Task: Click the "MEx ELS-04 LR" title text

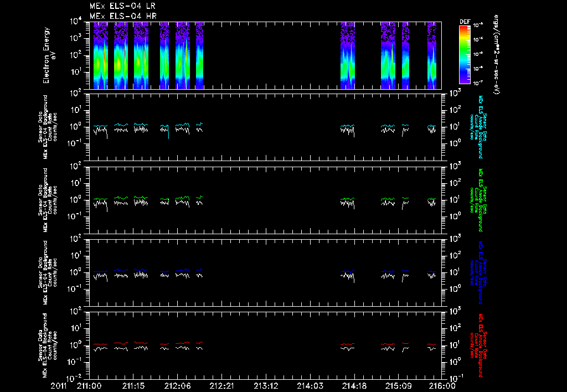Action: coord(122,6)
